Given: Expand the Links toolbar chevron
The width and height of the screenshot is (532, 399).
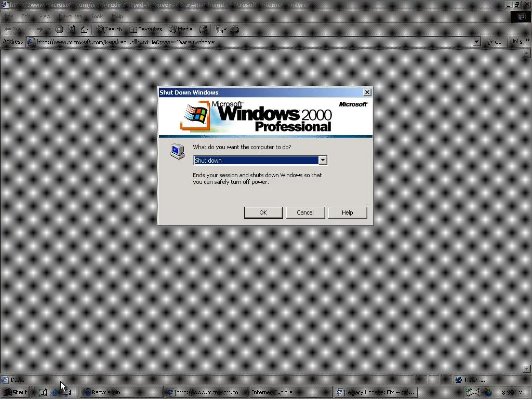Looking at the screenshot, I should point(527,40).
